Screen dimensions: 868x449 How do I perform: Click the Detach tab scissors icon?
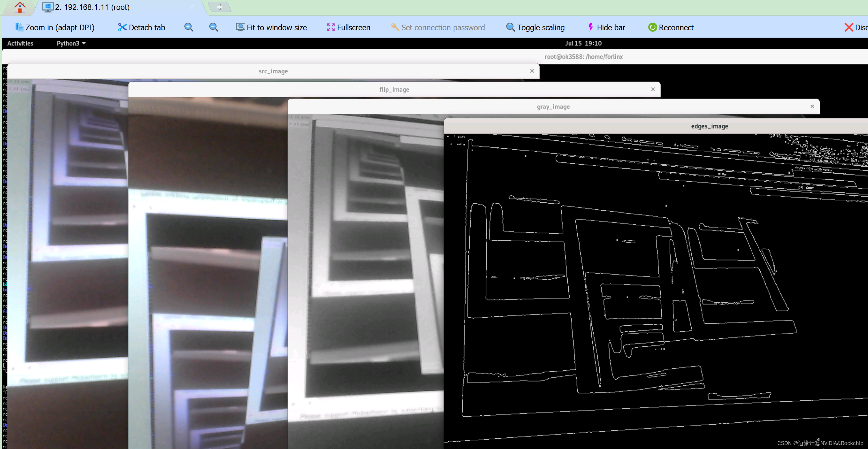(122, 27)
